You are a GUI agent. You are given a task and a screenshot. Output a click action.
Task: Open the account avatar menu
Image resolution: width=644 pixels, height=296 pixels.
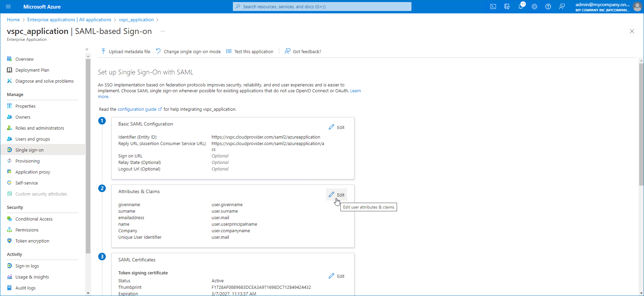[637, 7]
